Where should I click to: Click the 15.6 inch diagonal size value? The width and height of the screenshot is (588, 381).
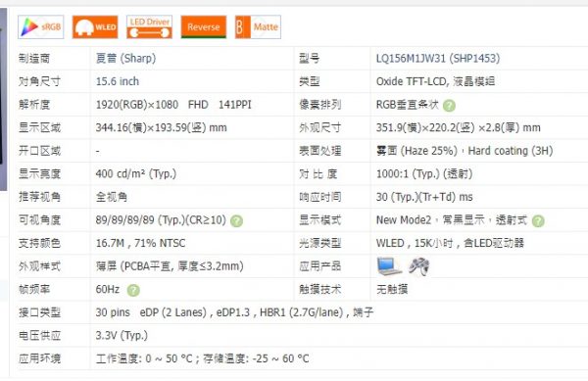click(x=118, y=81)
